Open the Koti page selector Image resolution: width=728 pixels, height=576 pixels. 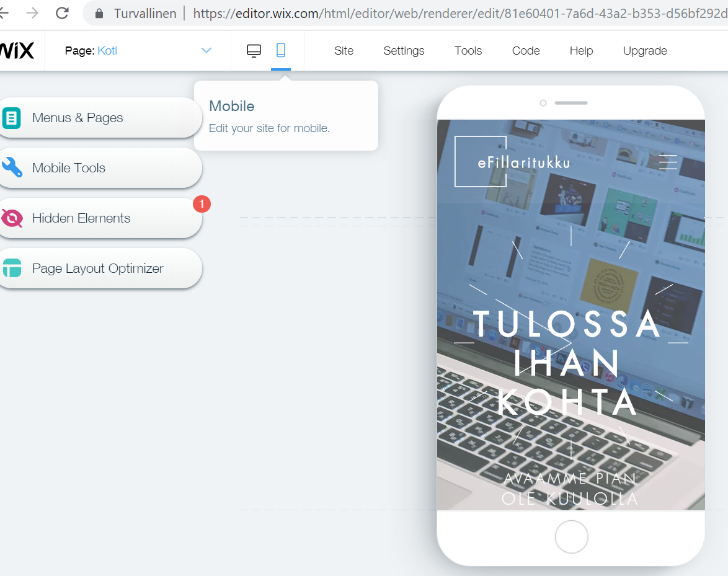coord(107,51)
